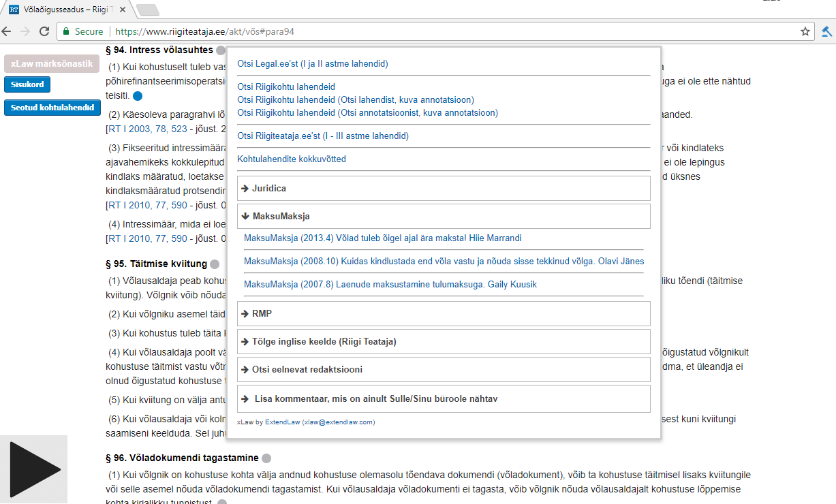The image size is (836, 504).
Task: Open Riigikohtu lahendeid (Otsi lahendist, kuva annotatsioon)
Action: point(356,100)
